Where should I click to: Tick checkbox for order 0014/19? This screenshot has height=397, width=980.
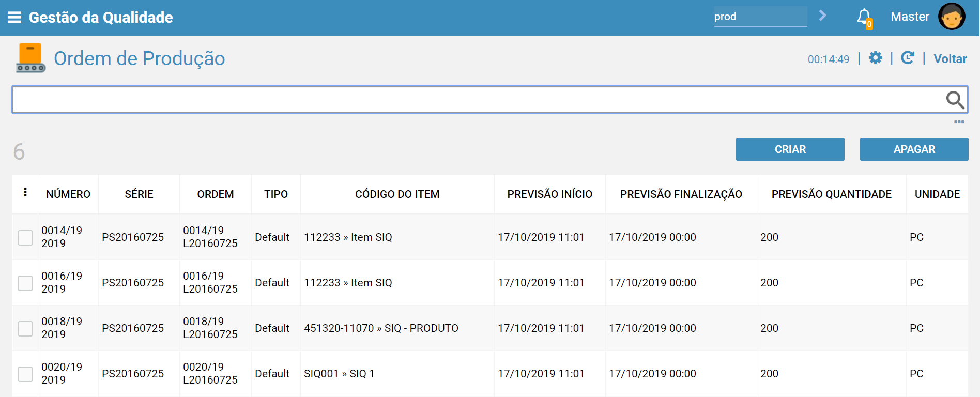tap(25, 237)
